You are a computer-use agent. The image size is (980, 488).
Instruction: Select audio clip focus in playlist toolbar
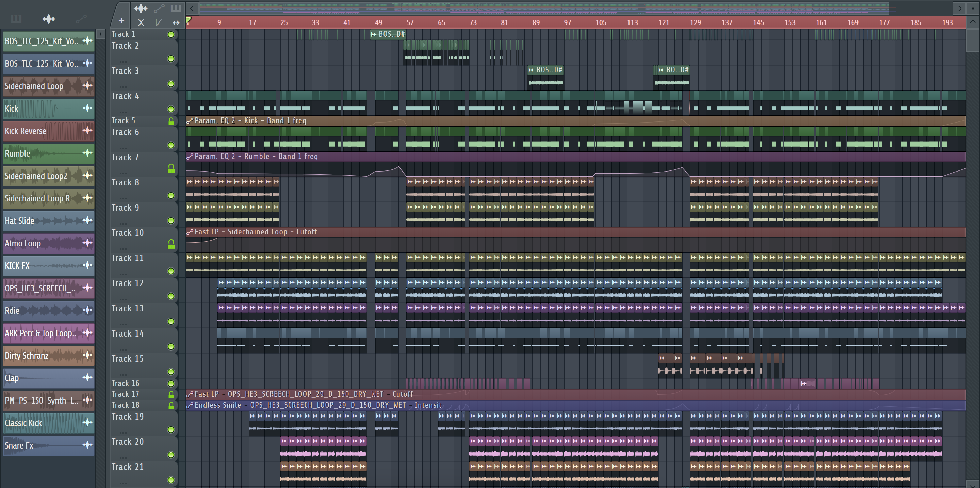pyautogui.click(x=141, y=8)
